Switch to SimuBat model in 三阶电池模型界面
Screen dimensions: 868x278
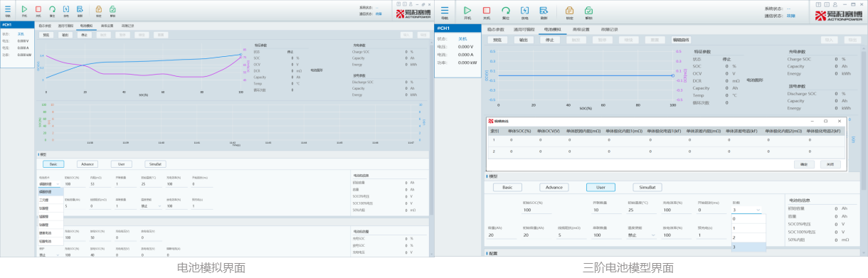click(x=647, y=187)
